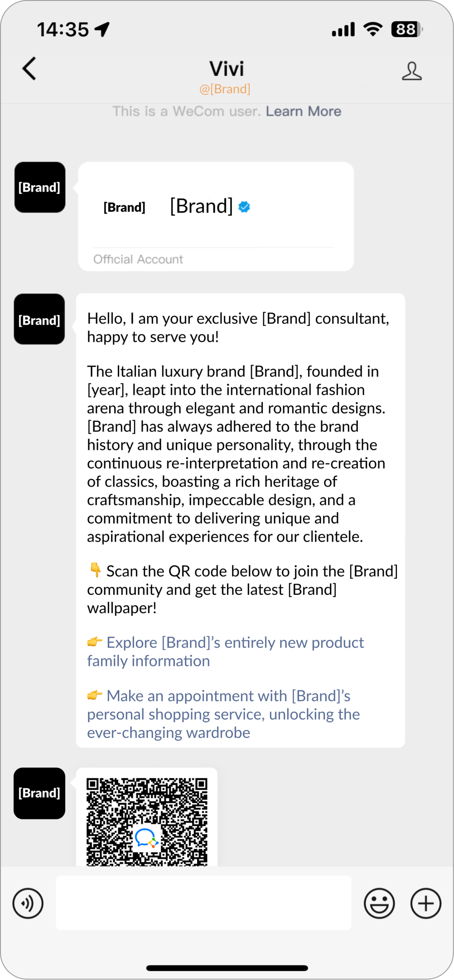Switch to voice message input

point(28,904)
